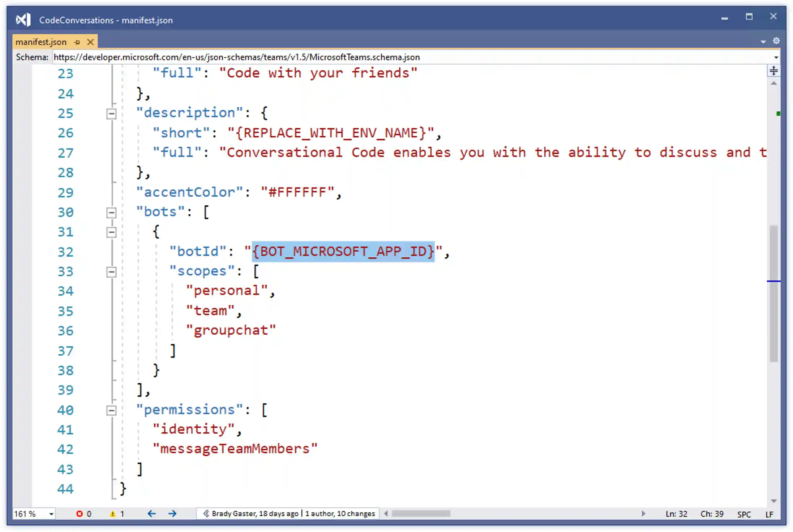Navigate backward with the left arrow
The height and width of the screenshot is (532, 793).
[151, 514]
